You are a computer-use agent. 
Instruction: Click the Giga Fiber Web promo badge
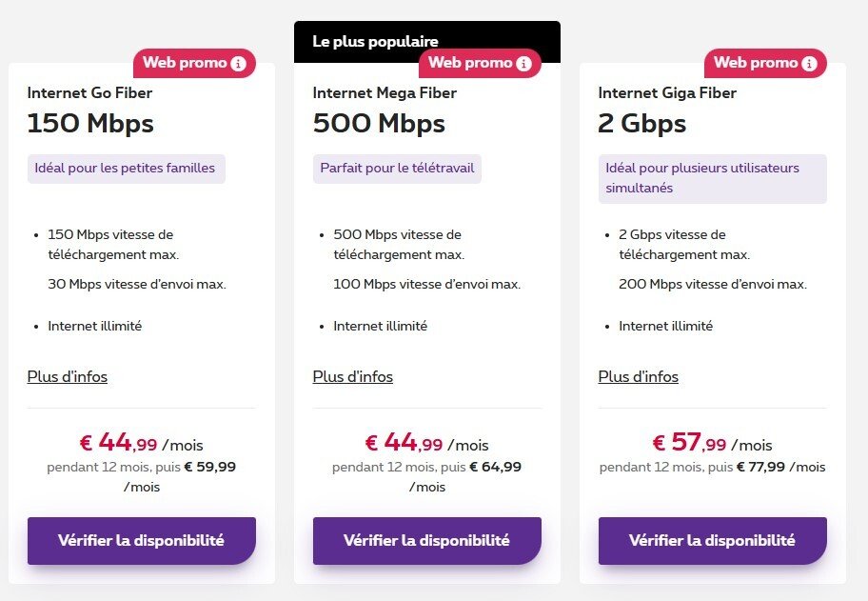(x=756, y=63)
